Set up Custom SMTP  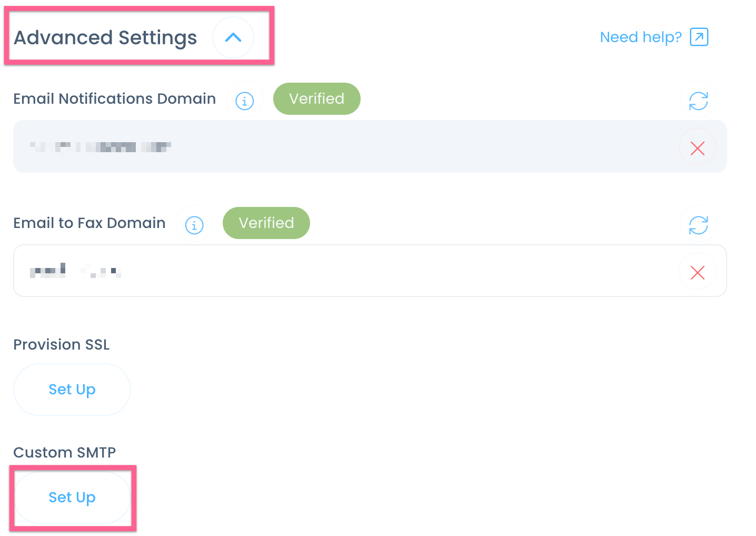point(72,498)
